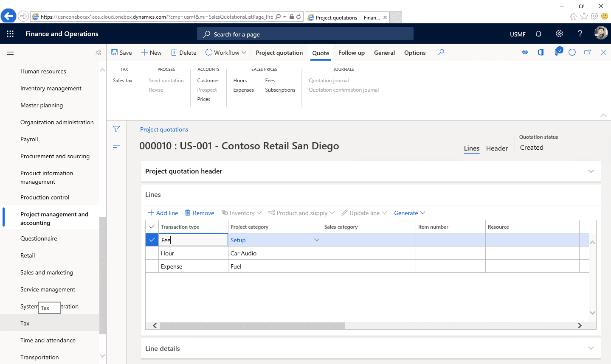Open Fees sales prices
The image size is (611, 364).
click(270, 81)
